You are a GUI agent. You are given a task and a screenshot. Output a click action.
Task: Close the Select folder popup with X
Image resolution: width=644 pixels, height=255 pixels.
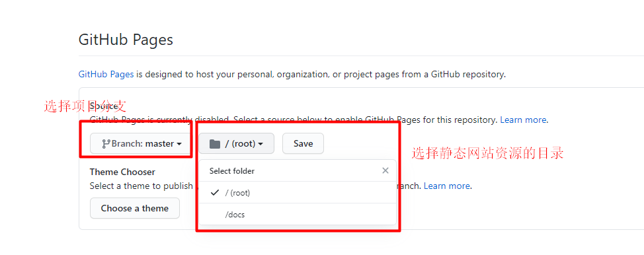pyautogui.click(x=385, y=171)
